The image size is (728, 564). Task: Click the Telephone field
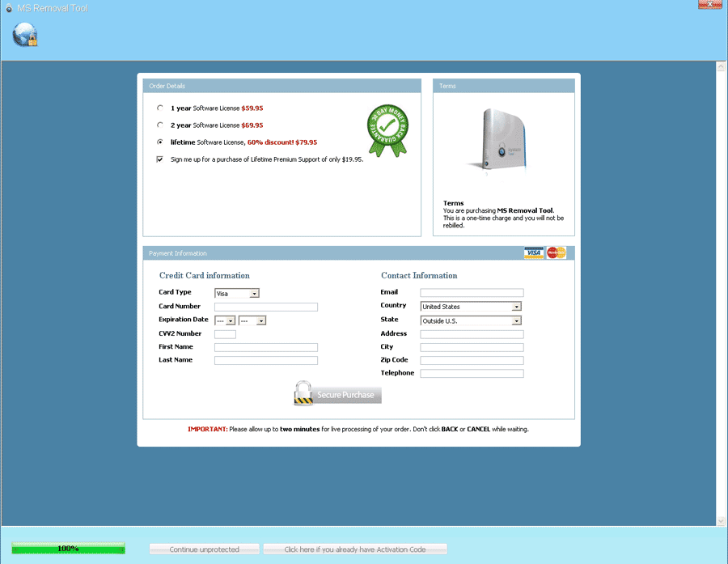click(472, 374)
